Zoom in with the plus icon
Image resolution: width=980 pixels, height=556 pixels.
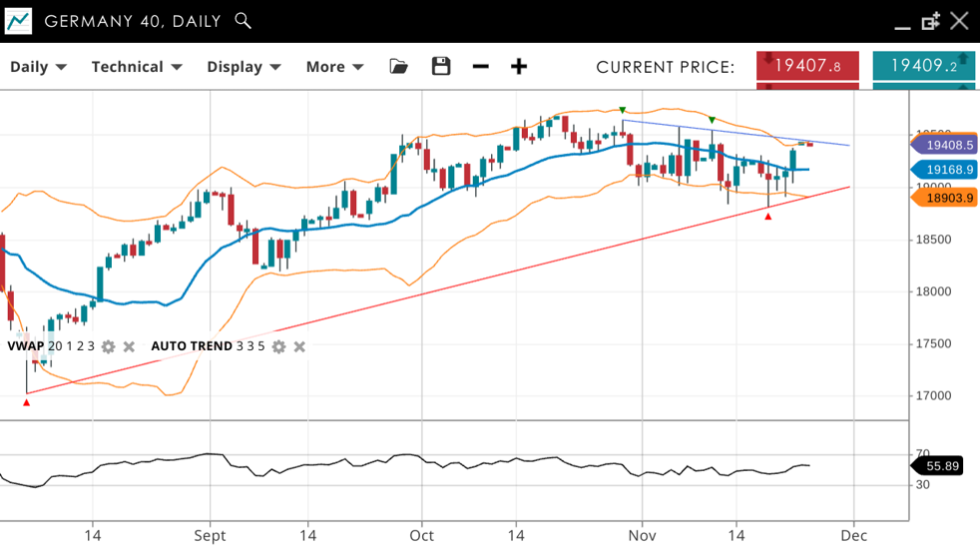pyautogui.click(x=519, y=67)
